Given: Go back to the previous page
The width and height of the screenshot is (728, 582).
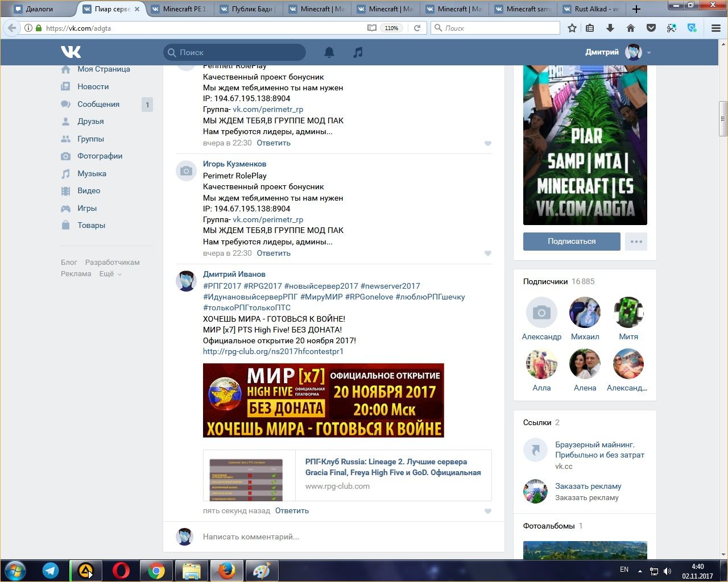Looking at the screenshot, I should pyautogui.click(x=12, y=28).
